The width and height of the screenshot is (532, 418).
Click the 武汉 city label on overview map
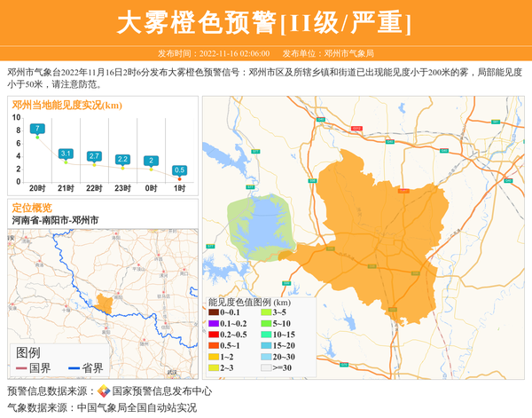point(172,373)
